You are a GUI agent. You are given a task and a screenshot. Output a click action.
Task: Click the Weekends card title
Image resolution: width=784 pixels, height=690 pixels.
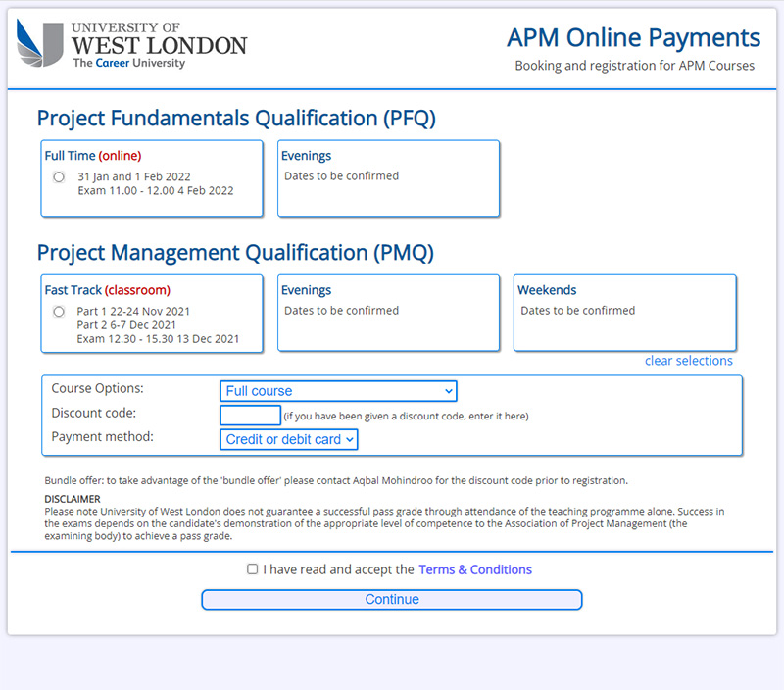click(x=547, y=290)
